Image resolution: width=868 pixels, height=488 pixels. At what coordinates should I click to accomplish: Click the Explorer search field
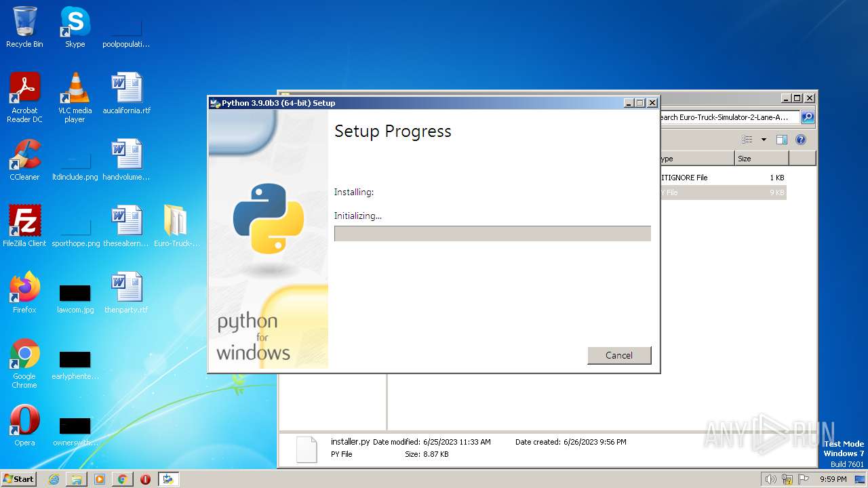coord(729,117)
